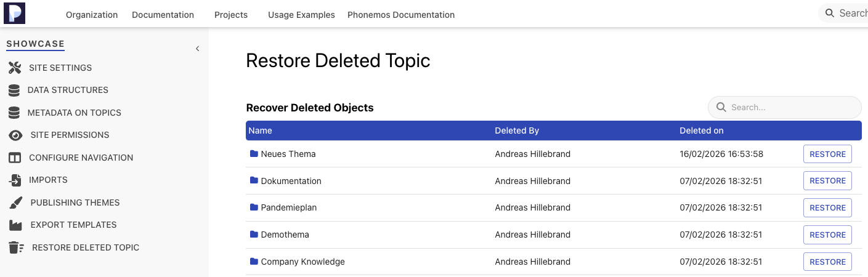Viewport: 868px width, 277px height.
Task: Go to Phonemos Documentation menu item
Action: tap(401, 15)
